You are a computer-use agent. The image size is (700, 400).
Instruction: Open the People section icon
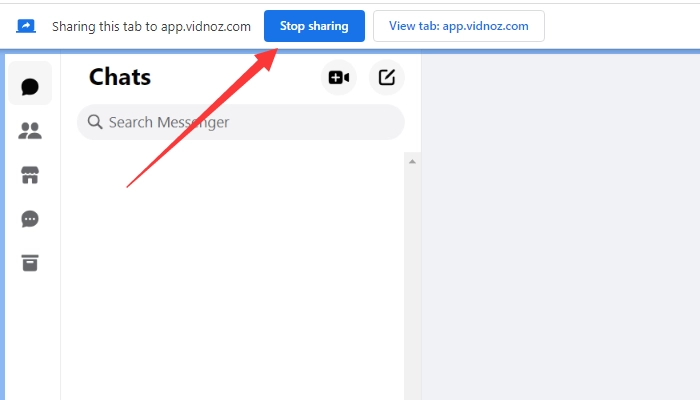point(30,131)
